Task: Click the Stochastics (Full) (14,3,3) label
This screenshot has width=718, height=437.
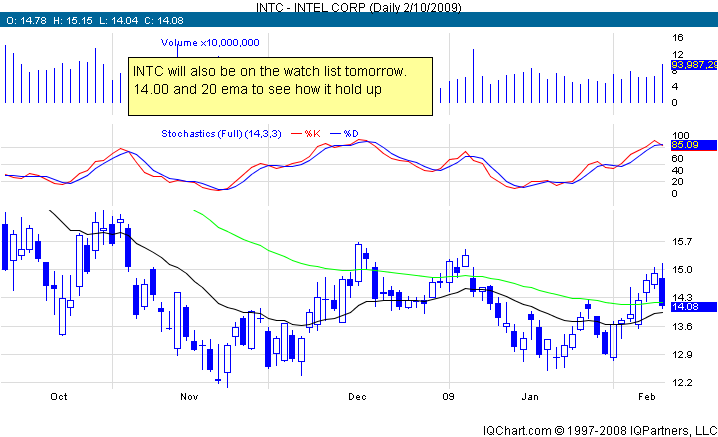Action: coord(221,134)
